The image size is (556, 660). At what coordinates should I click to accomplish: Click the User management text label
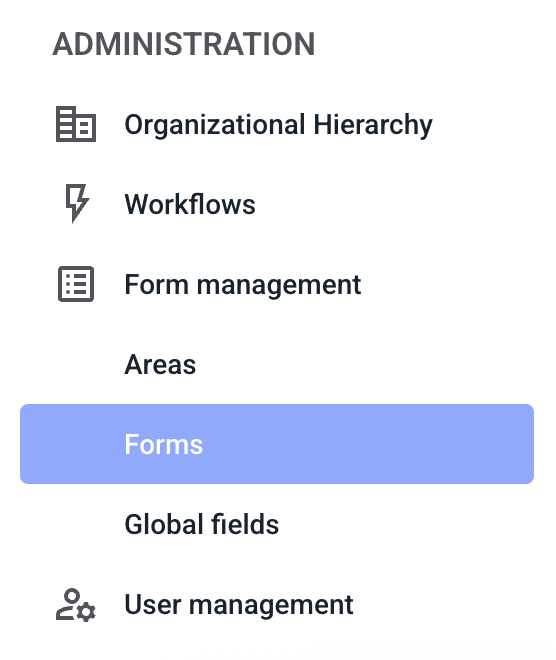point(239,605)
